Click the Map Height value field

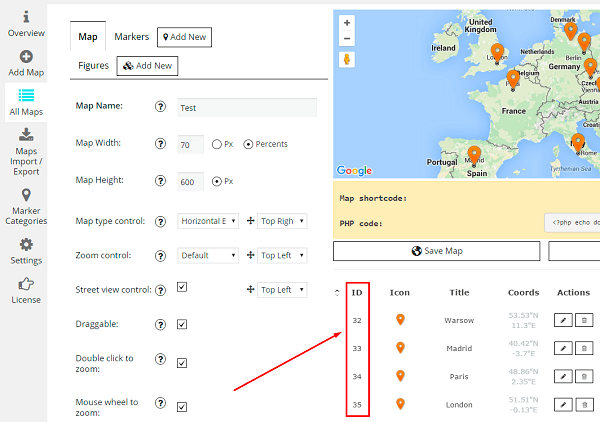191,182
